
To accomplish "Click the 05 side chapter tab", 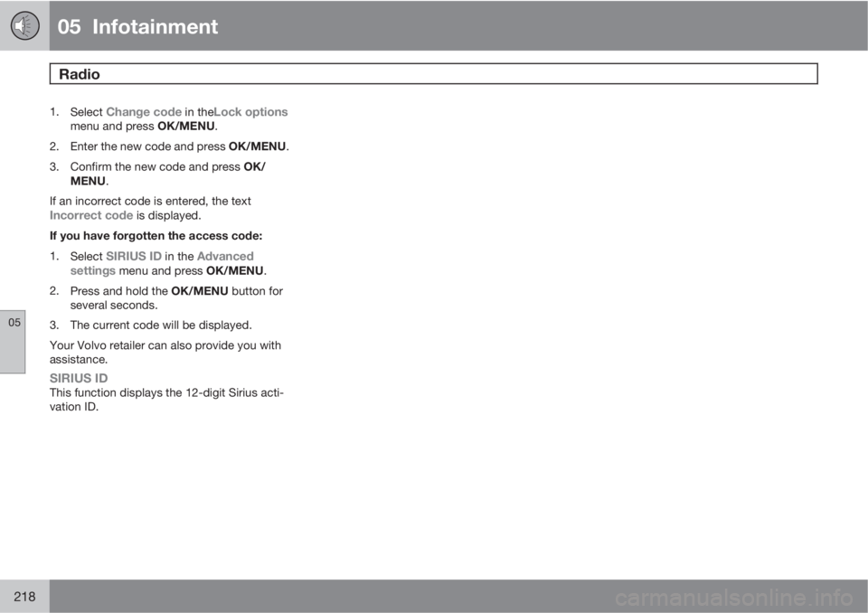I will coord(13,341).
